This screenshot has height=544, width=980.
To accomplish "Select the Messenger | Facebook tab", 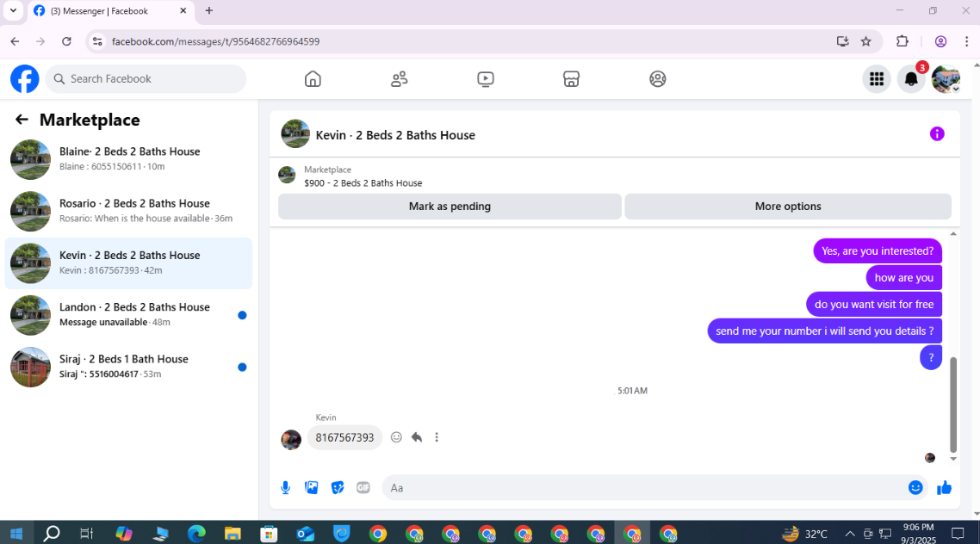I will (110, 11).
